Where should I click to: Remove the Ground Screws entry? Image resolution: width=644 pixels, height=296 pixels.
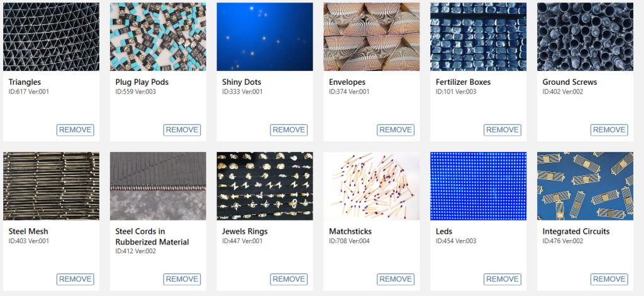coord(609,129)
